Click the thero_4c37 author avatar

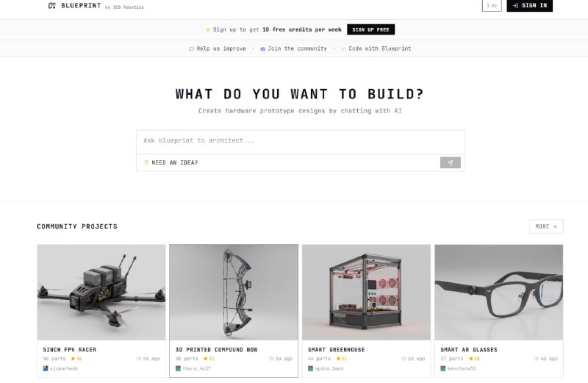178,368
